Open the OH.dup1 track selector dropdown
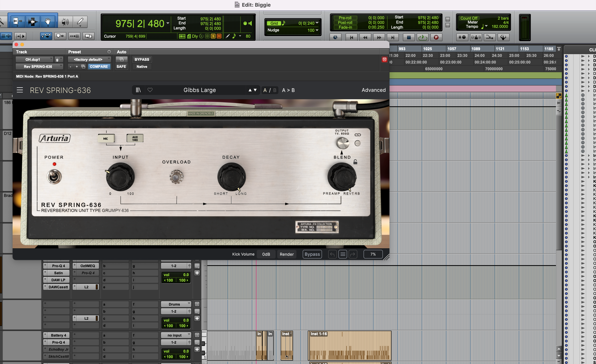 point(34,59)
